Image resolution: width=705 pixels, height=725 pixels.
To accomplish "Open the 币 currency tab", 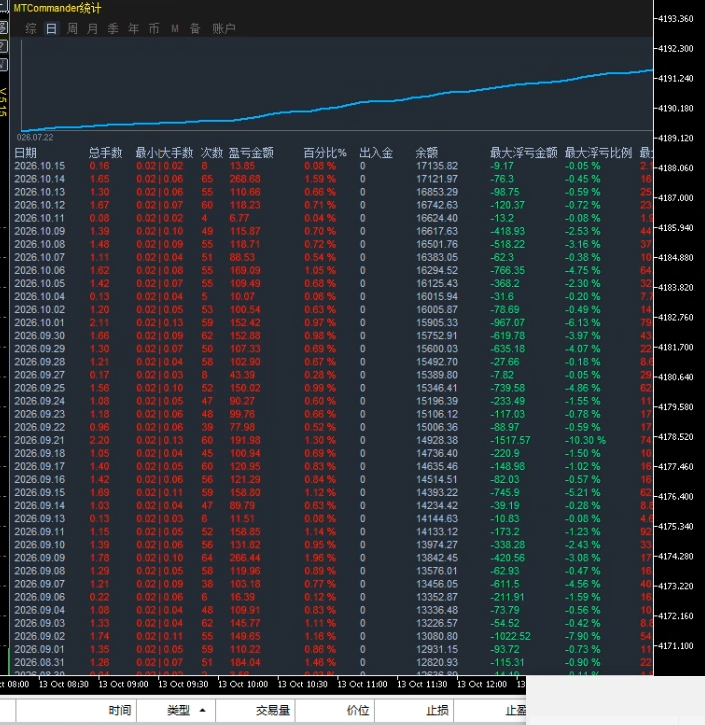I will [x=154, y=29].
